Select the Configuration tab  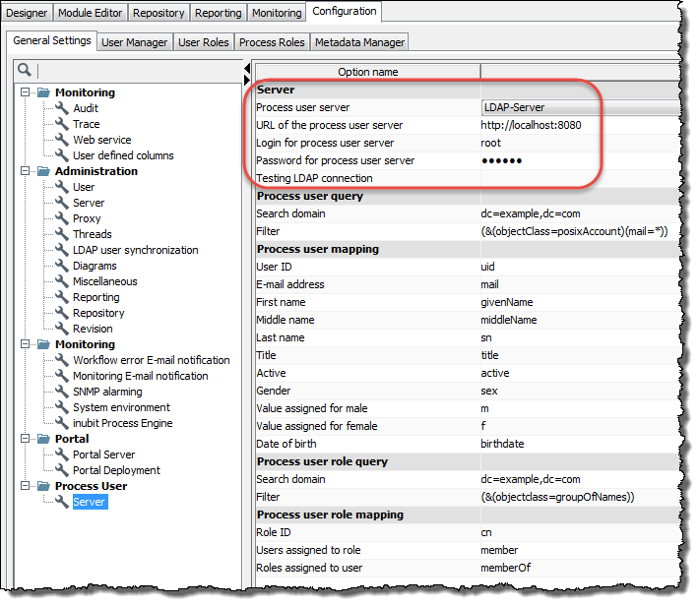click(345, 11)
